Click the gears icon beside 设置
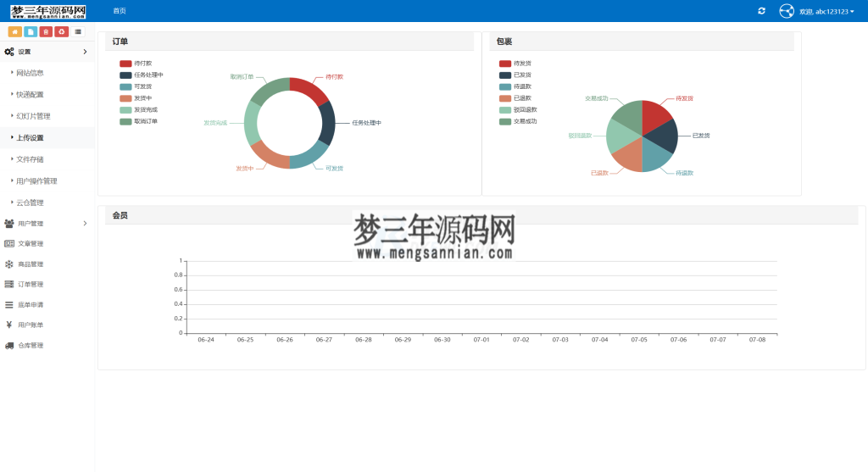Viewport: 868px width, 472px height. (9, 52)
